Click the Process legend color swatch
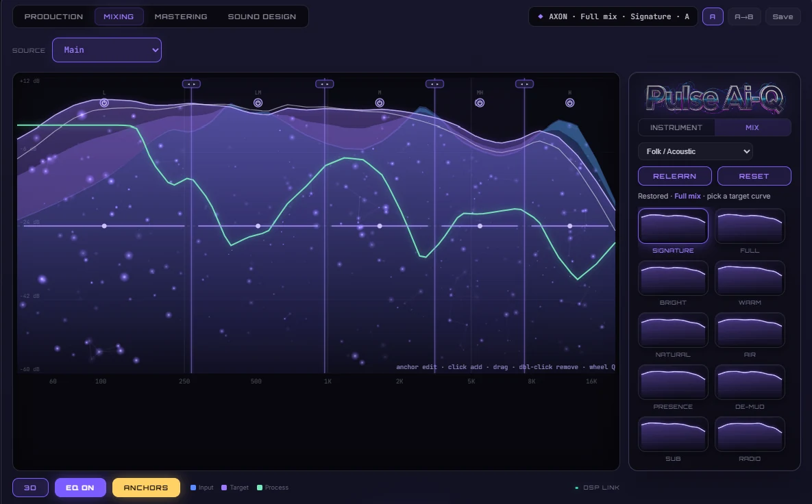The height and width of the screenshot is (504, 812). tap(260, 488)
